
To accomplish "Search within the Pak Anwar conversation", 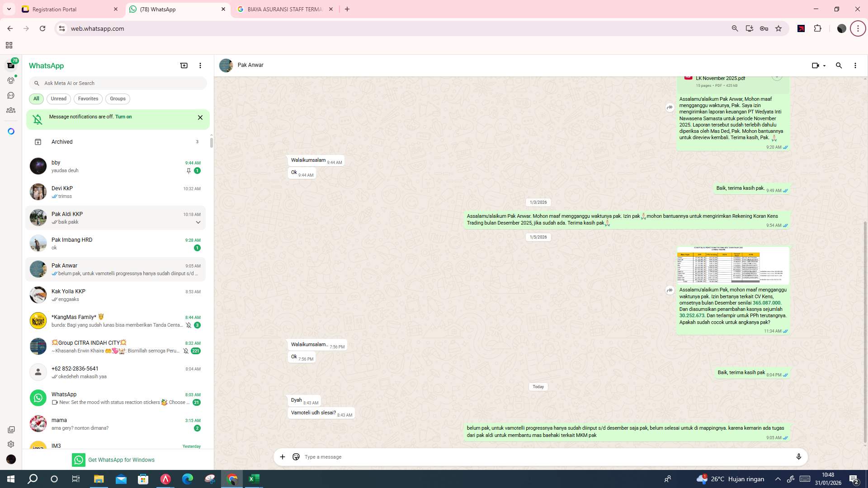I will coord(839,65).
